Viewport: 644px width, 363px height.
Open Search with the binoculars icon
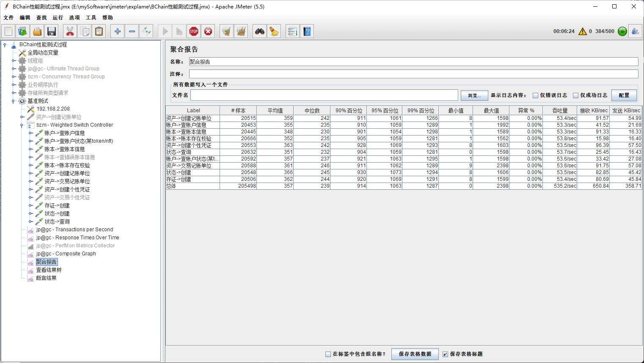click(x=260, y=31)
